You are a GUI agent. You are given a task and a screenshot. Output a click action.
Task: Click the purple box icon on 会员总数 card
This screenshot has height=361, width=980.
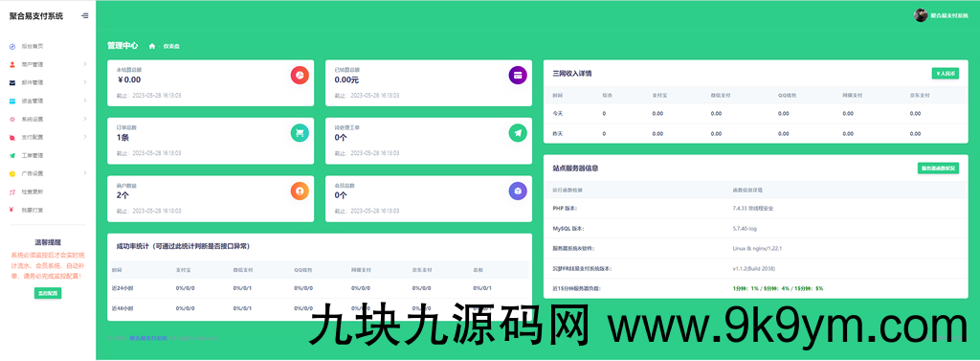coord(518,191)
